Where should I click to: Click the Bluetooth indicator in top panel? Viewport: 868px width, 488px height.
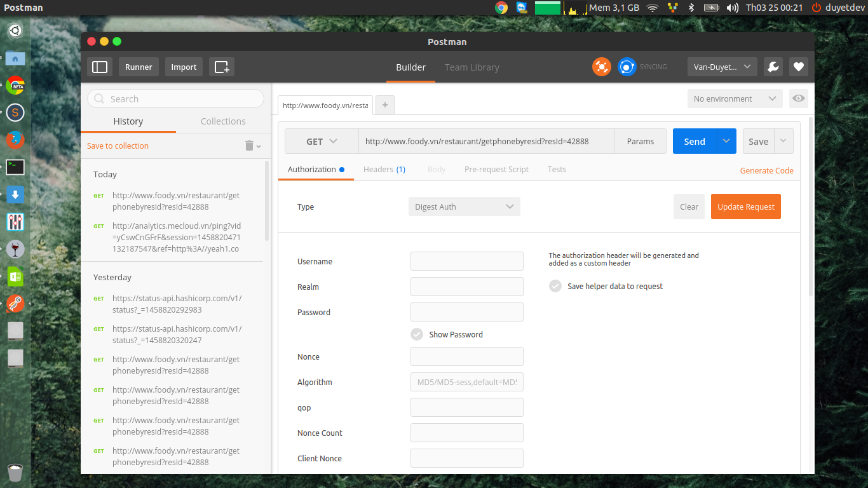[691, 8]
